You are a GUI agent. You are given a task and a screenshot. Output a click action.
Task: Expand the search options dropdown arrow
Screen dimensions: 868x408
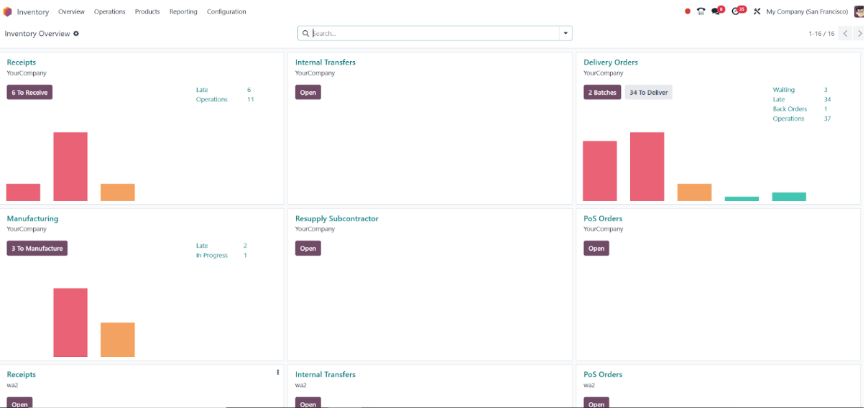click(565, 33)
